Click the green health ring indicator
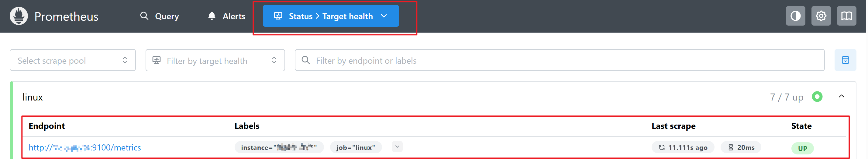This screenshot has width=868, height=159. (817, 97)
